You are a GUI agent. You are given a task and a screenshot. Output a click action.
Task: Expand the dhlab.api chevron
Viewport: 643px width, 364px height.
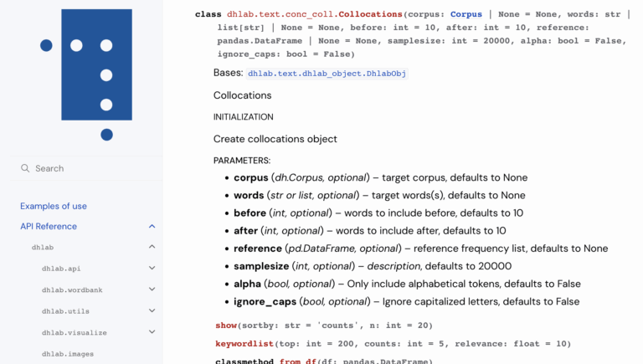pyautogui.click(x=152, y=269)
